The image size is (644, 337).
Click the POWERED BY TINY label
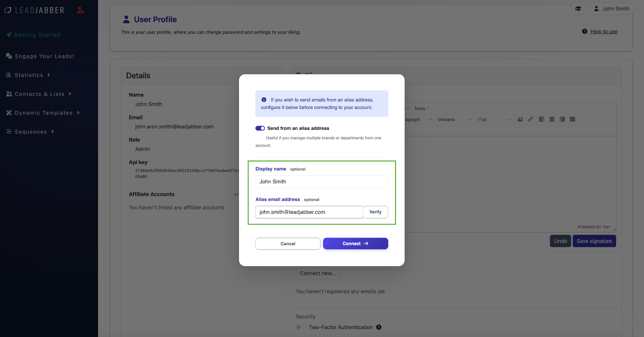[x=594, y=227]
